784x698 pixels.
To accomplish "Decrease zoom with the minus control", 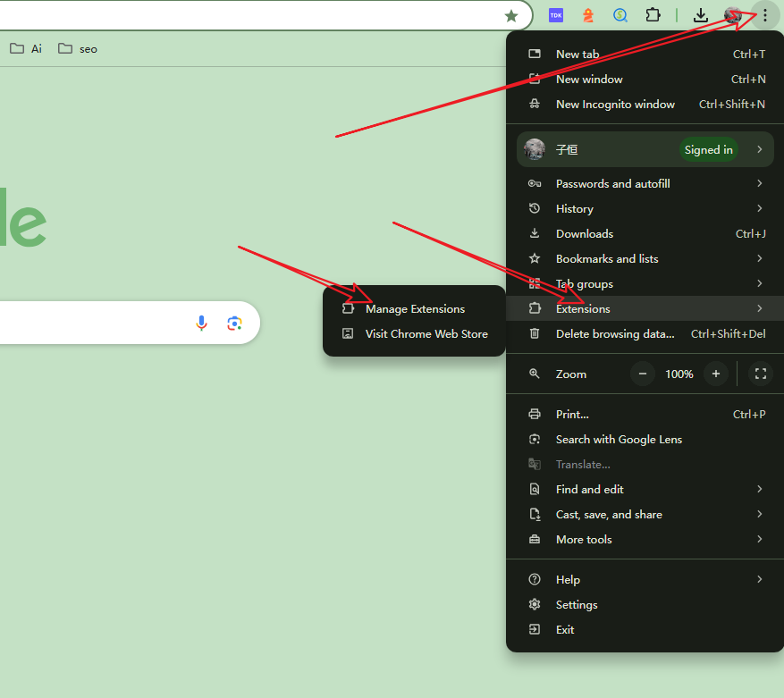I will (x=642, y=374).
